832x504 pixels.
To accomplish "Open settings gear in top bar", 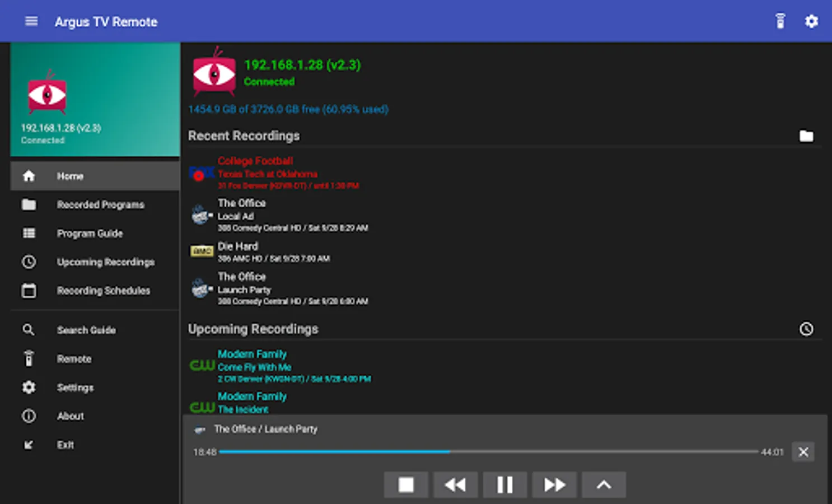I will tap(811, 21).
